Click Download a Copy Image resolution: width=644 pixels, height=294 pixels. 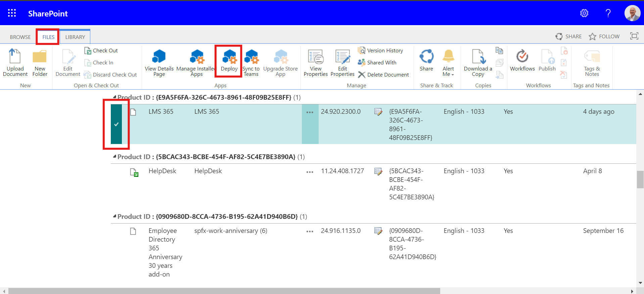[478, 63]
